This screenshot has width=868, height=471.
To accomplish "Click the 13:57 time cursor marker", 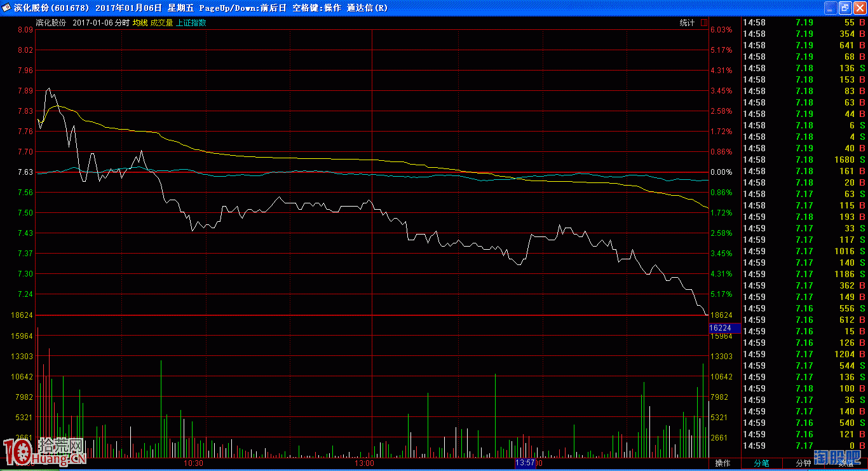I will coord(526,463).
